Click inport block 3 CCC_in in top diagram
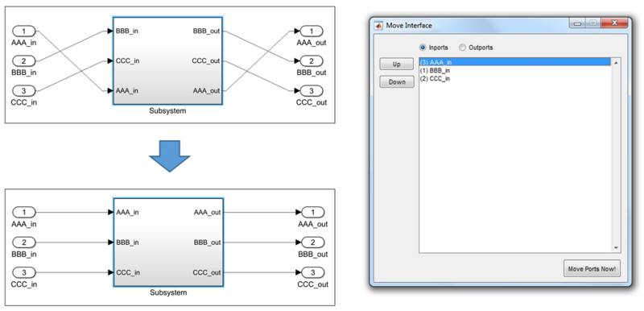 tap(24, 90)
